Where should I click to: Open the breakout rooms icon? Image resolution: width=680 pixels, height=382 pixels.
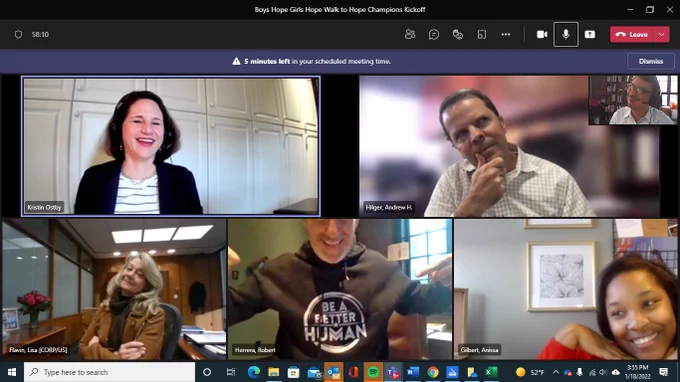(481, 34)
